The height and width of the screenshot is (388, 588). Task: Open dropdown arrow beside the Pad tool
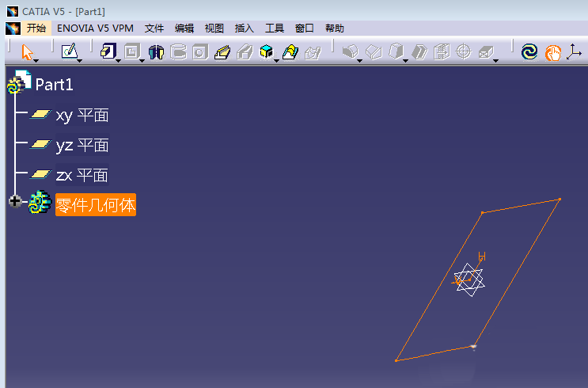click(x=118, y=59)
